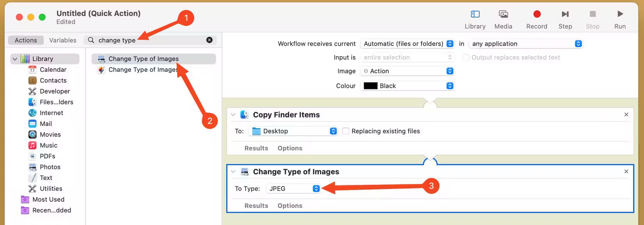Show Results of Copy Finder Items
This screenshot has width=644, height=225.
point(256,149)
